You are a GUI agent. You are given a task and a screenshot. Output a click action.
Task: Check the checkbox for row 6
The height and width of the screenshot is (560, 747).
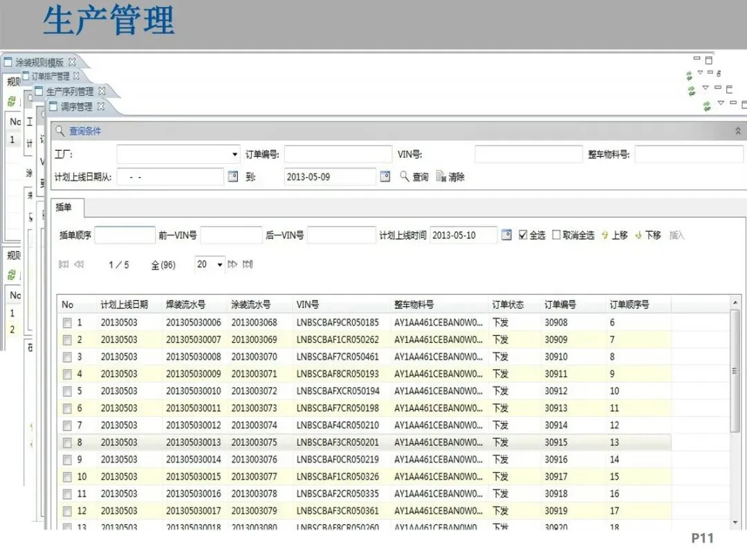pyautogui.click(x=67, y=409)
